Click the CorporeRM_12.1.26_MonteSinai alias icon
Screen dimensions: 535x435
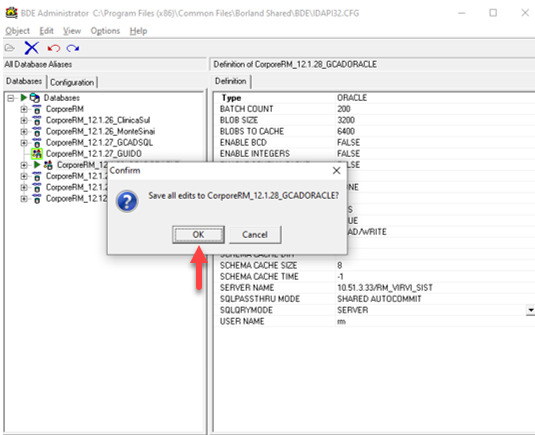[x=37, y=132]
